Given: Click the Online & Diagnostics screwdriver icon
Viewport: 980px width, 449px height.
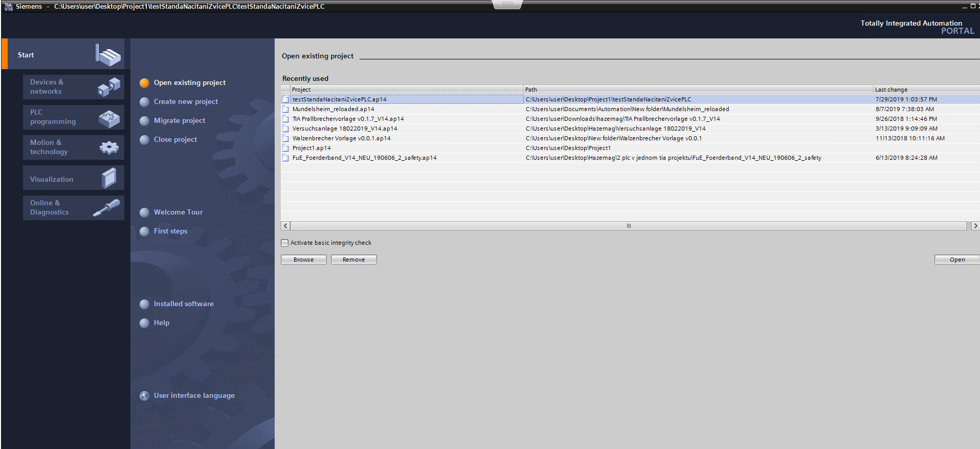Looking at the screenshot, I should tap(106, 208).
